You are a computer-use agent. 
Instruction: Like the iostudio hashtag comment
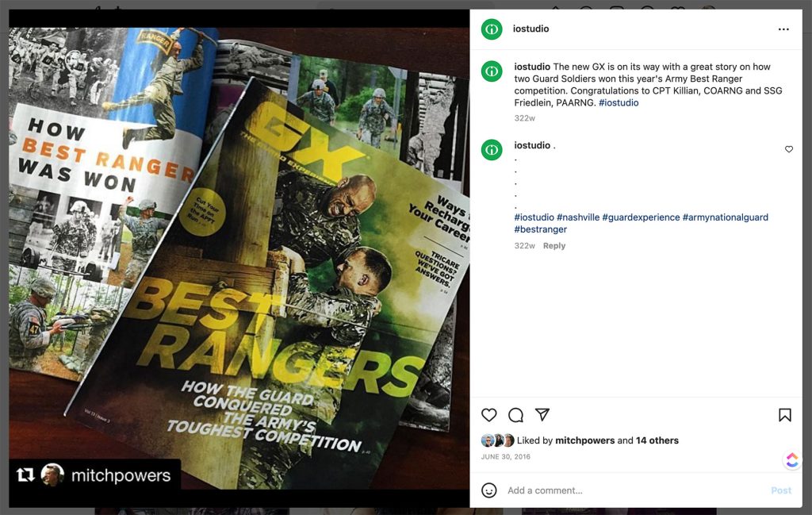(789, 149)
